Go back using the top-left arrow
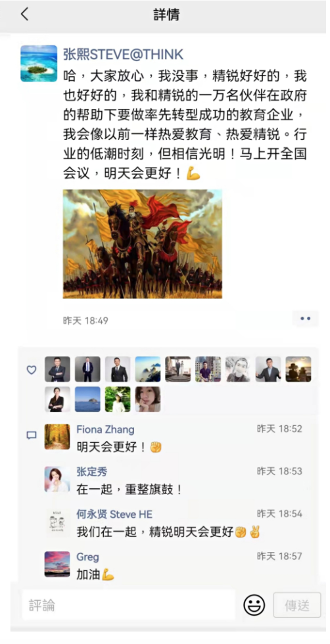The image size is (330, 644). point(25,14)
